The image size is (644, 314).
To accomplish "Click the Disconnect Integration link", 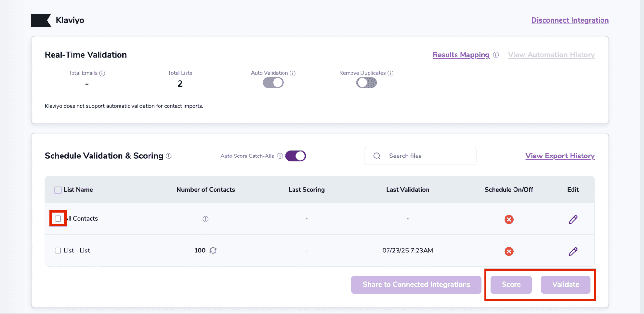I will tap(570, 20).
